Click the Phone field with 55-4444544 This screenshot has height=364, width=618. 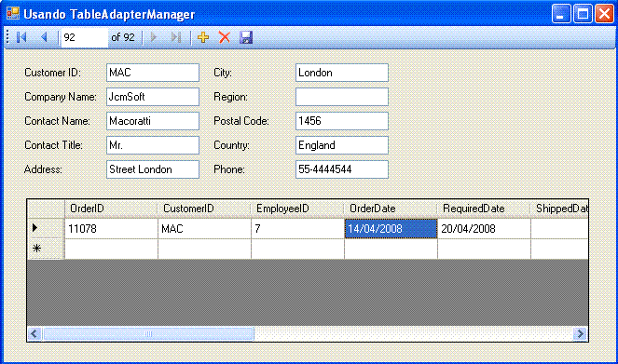(342, 169)
